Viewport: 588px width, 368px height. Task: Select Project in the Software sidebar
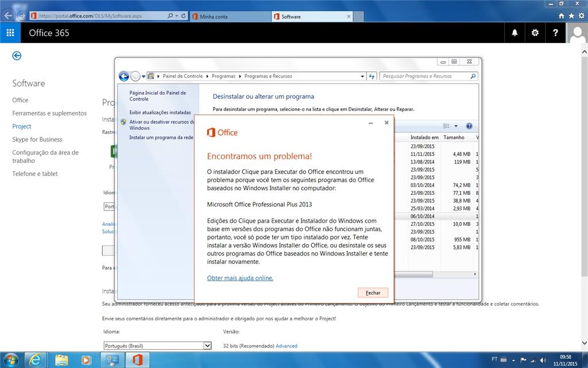tap(22, 126)
